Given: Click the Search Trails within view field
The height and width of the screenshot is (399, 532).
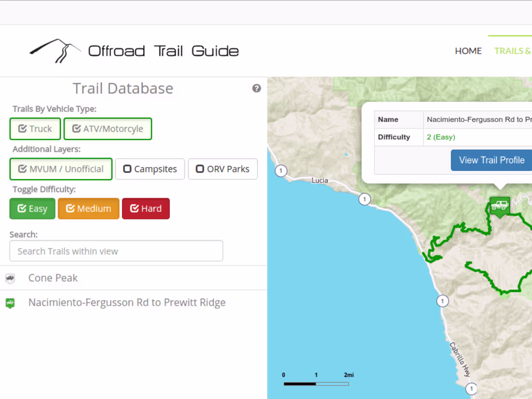Looking at the screenshot, I should [116, 251].
